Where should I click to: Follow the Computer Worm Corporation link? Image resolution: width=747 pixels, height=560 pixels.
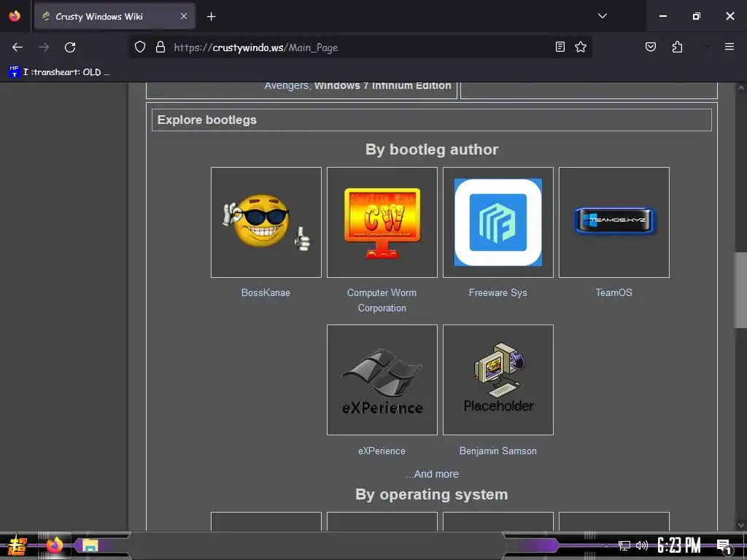(382, 300)
